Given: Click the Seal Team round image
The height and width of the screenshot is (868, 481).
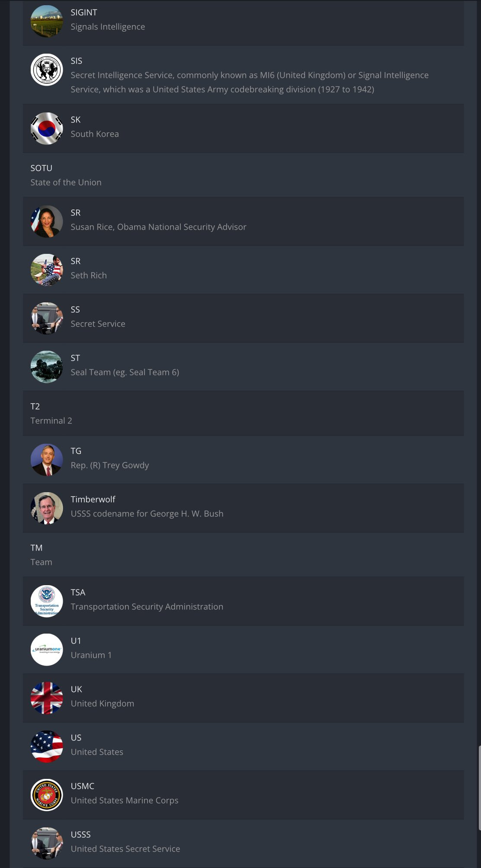Looking at the screenshot, I should pyautogui.click(x=47, y=367).
